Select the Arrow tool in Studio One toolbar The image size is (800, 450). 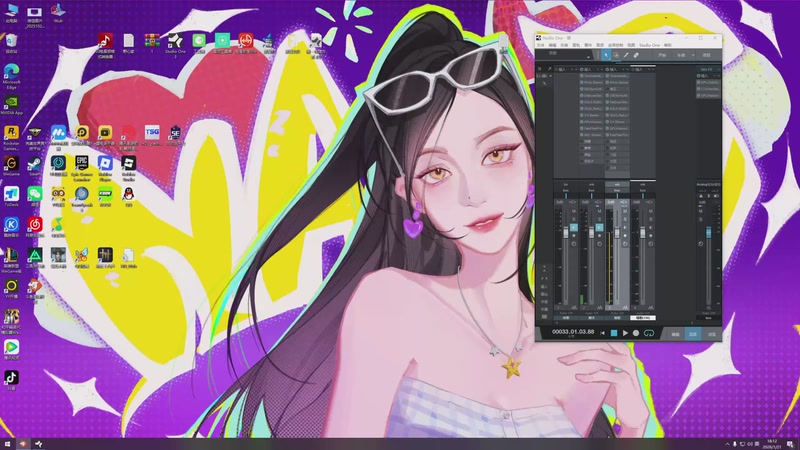click(606, 55)
